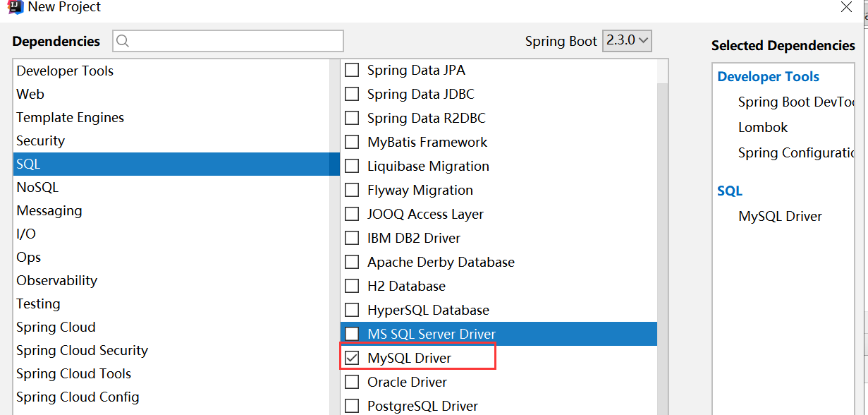The image size is (868, 415).
Task: Click the search magnifier icon in Dependencies
Action: (123, 41)
